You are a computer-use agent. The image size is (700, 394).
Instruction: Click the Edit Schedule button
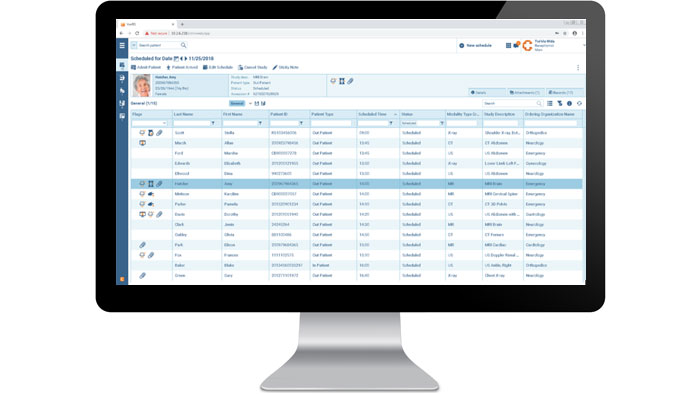click(x=218, y=67)
